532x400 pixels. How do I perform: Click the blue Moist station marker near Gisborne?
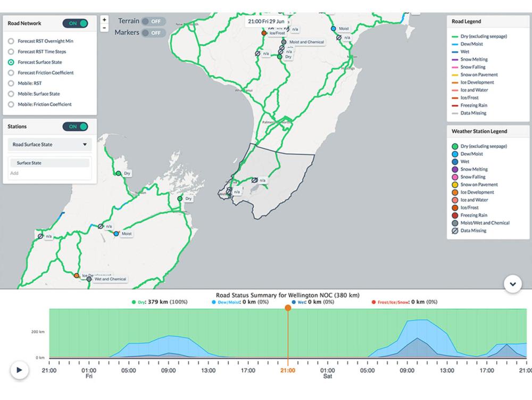[334, 29]
